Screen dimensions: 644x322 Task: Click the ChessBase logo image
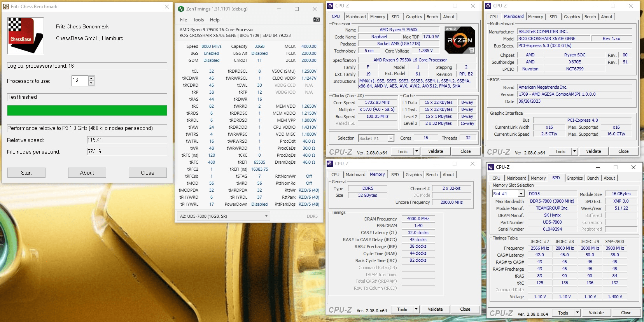[26, 36]
